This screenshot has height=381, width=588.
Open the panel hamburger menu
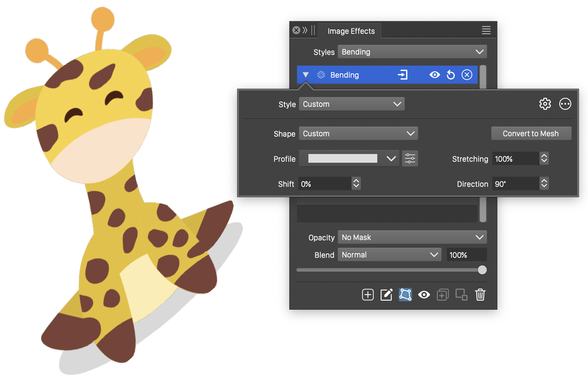(x=486, y=30)
